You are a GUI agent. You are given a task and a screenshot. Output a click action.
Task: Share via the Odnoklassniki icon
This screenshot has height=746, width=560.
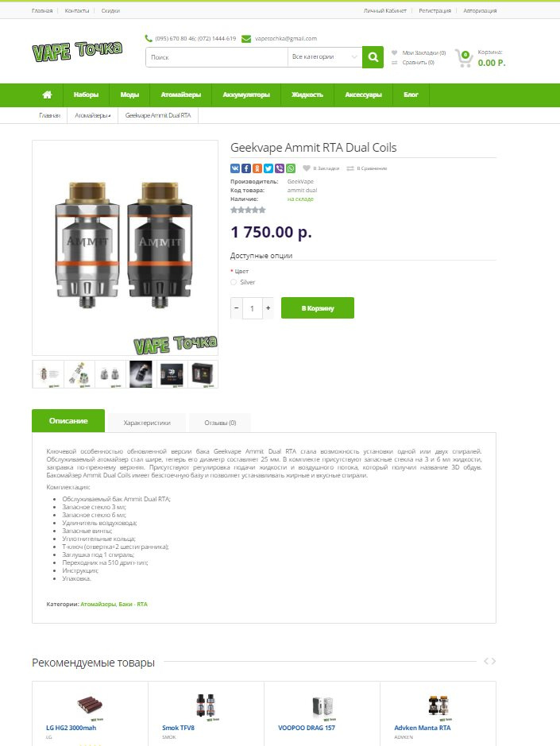point(257,168)
